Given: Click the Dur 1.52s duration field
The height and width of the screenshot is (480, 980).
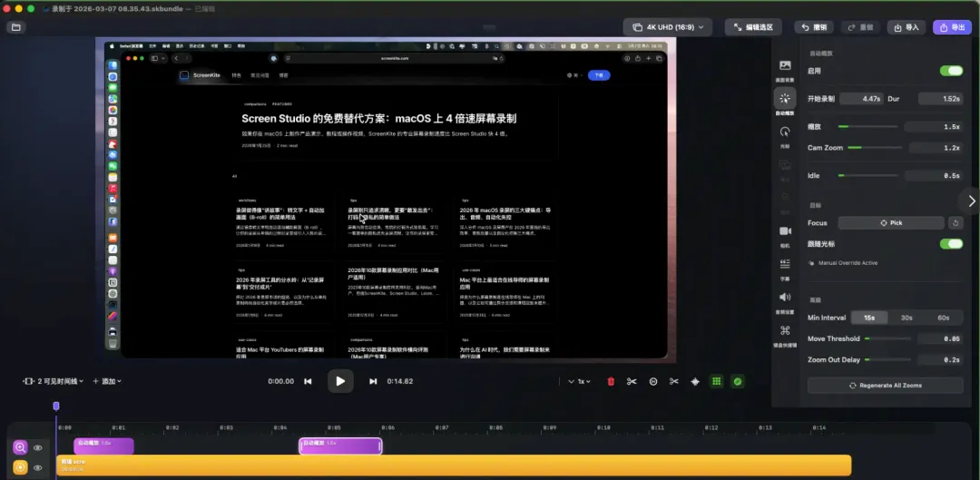Looking at the screenshot, I should [x=941, y=99].
